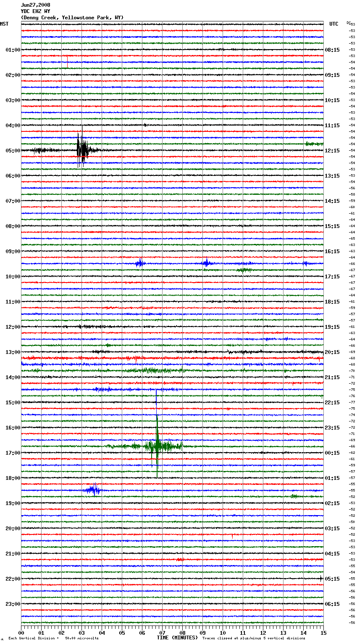Select the 16:00 MST time label
Viewport: 357px width, 644px height.
[13, 428]
